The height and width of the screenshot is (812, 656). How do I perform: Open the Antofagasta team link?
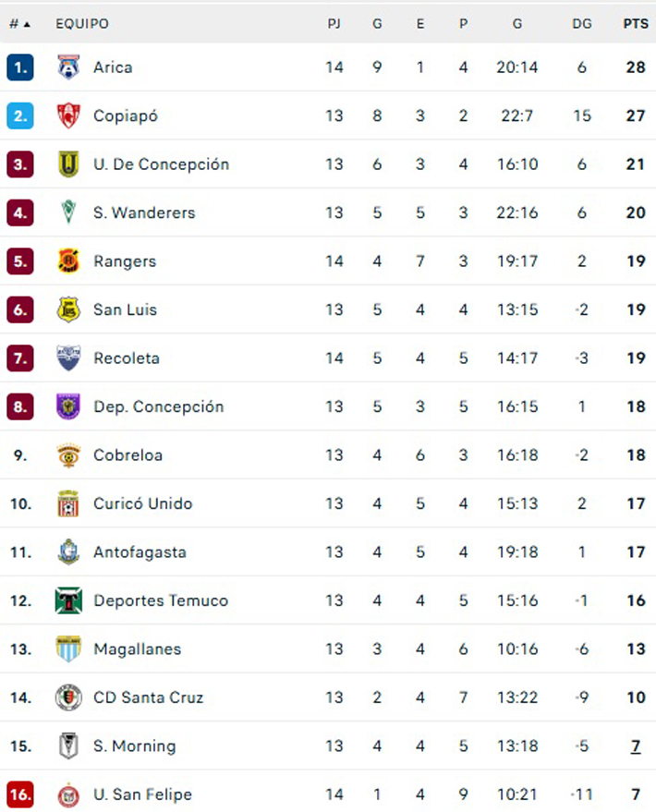(x=140, y=552)
